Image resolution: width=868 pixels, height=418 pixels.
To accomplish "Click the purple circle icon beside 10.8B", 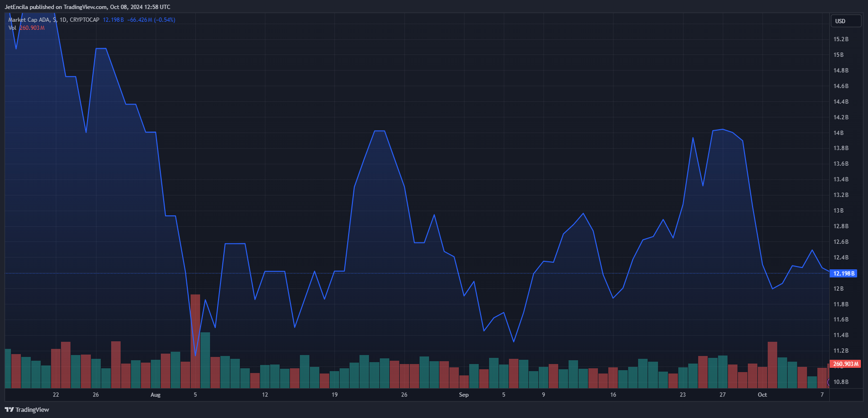I will point(828,382).
